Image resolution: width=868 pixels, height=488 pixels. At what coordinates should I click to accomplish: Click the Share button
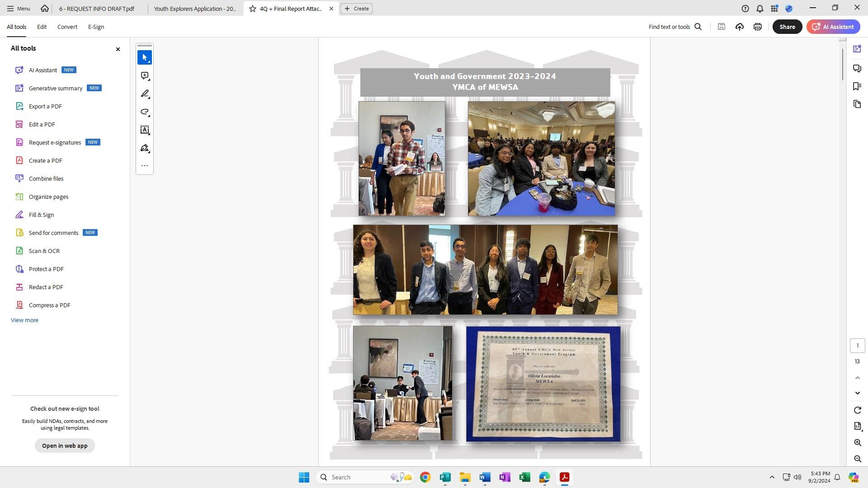click(x=787, y=27)
